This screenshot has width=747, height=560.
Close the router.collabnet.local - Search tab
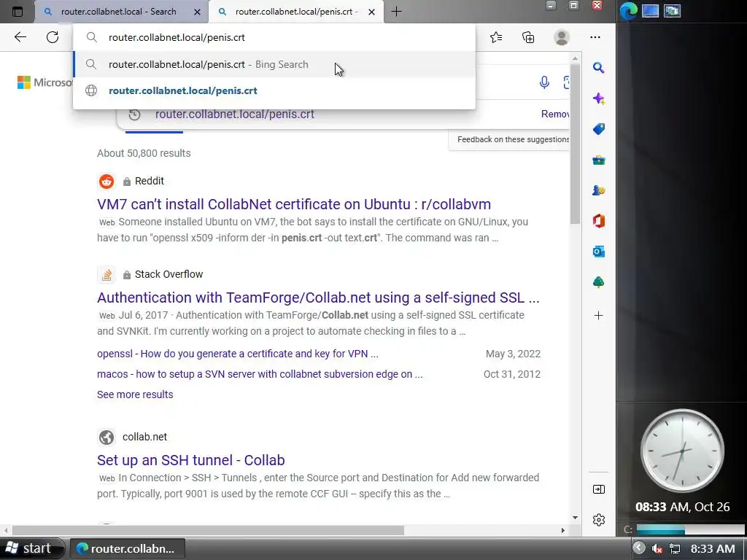click(x=197, y=12)
